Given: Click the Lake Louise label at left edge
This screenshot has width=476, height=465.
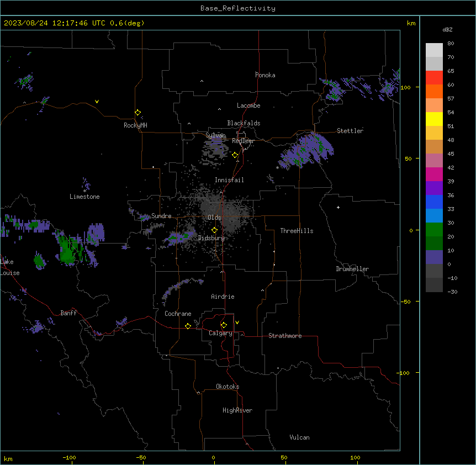Looking at the screenshot, I should (10, 267).
